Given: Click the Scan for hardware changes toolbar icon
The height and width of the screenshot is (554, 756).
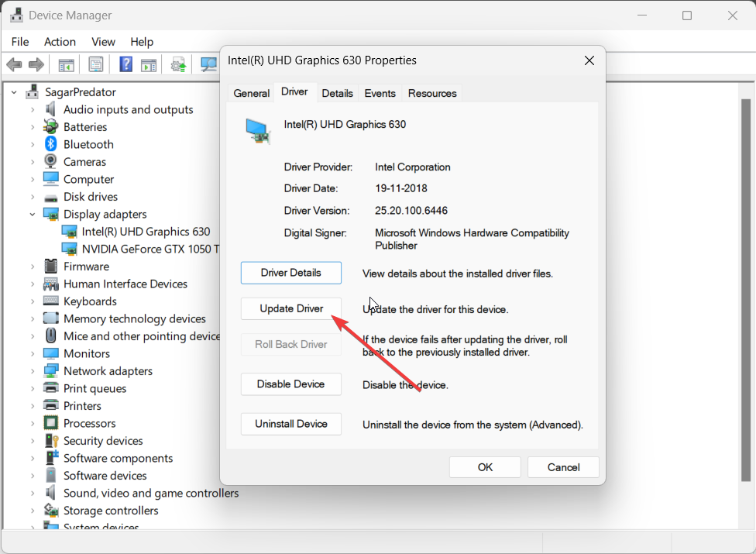Looking at the screenshot, I should [209, 64].
